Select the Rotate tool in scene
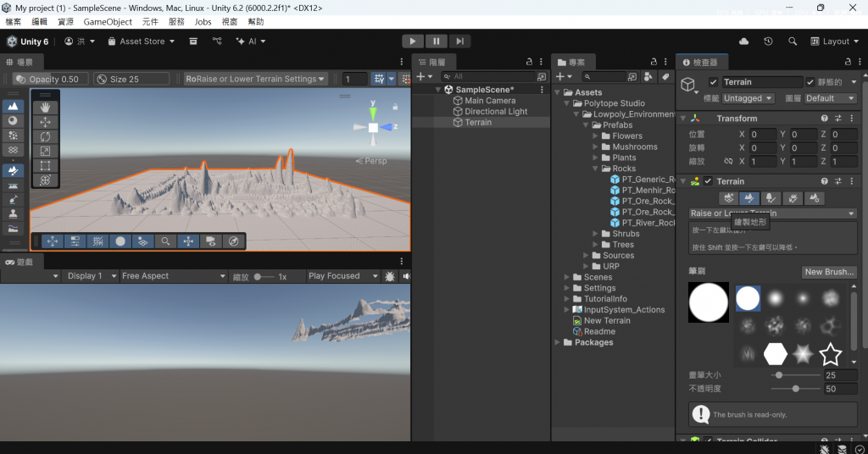Screen dimensions: 868x454 (46, 136)
